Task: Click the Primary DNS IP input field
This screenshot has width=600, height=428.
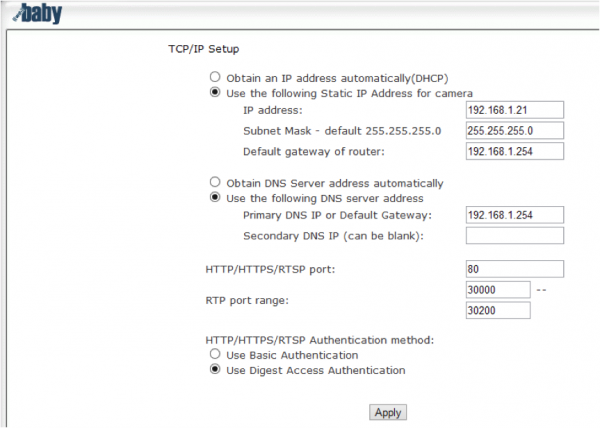Action: [x=515, y=215]
